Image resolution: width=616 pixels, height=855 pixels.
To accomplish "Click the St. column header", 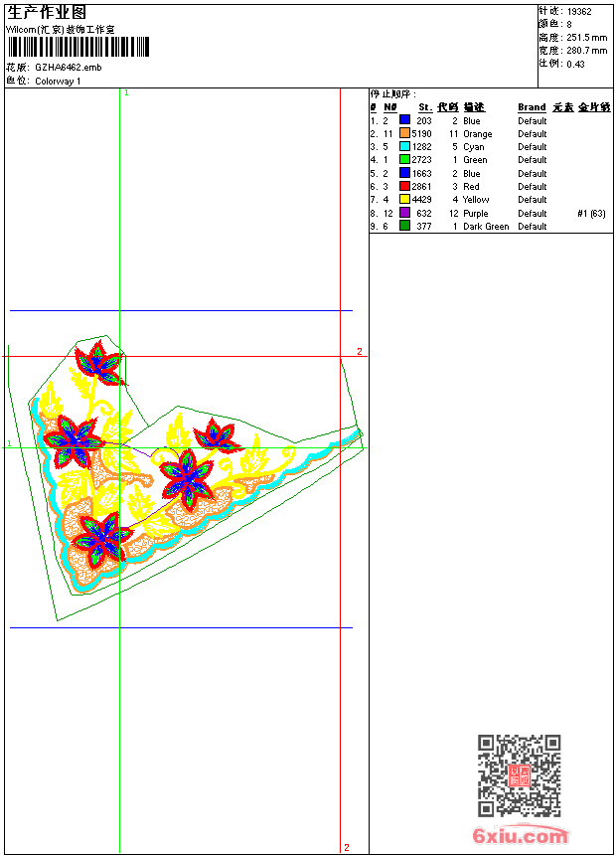I will tap(424, 106).
